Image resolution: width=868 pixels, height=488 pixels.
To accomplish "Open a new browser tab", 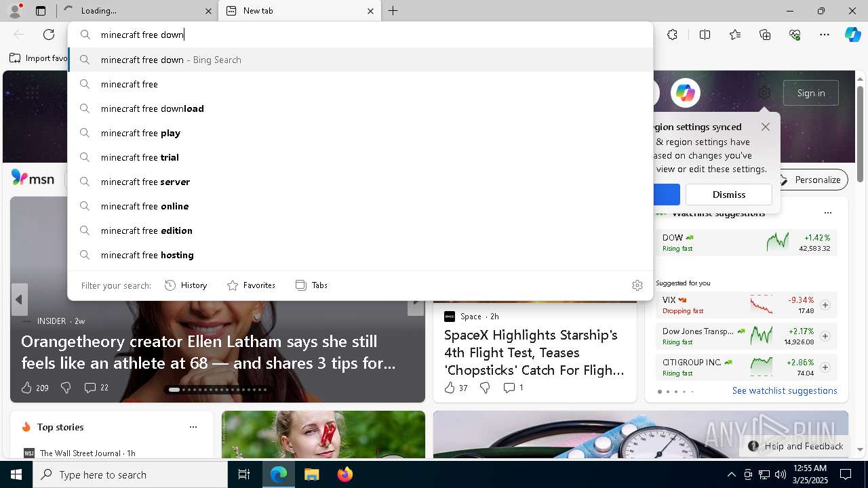I will point(393,11).
